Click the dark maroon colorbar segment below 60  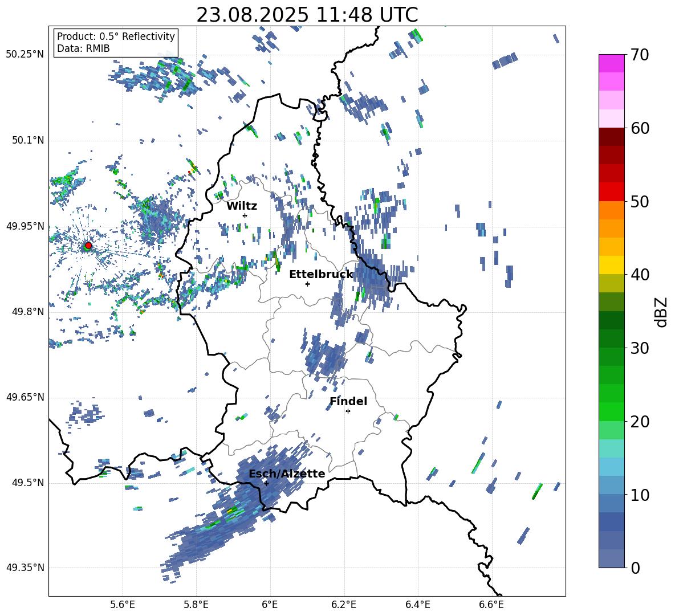(611, 137)
